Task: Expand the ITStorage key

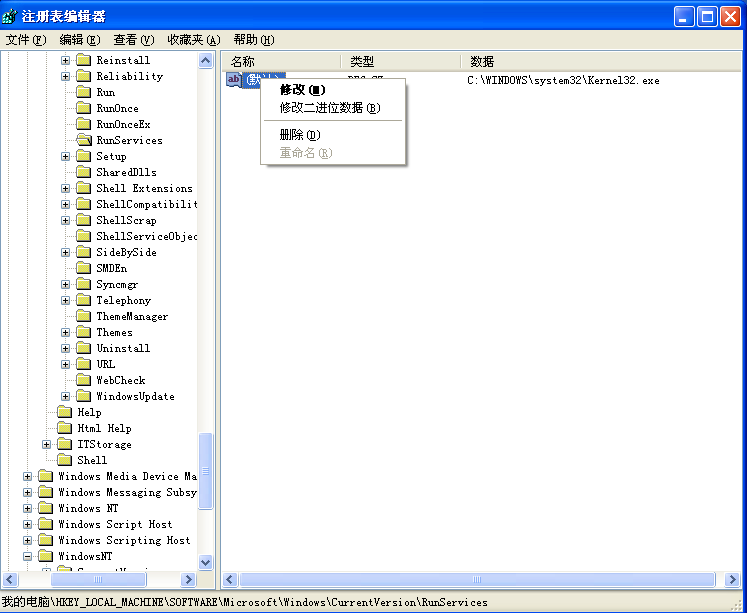Action: [46, 444]
